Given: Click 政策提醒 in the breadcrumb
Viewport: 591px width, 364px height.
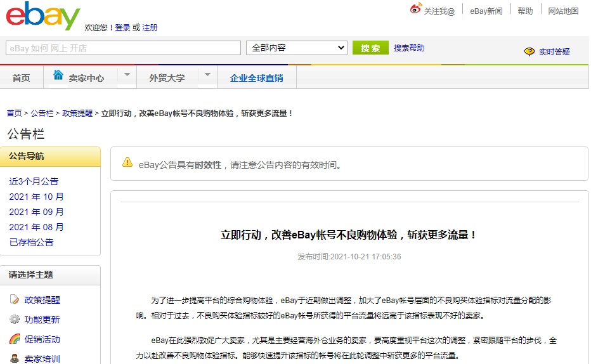Looking at the screenshot, I should pos(77,113).
